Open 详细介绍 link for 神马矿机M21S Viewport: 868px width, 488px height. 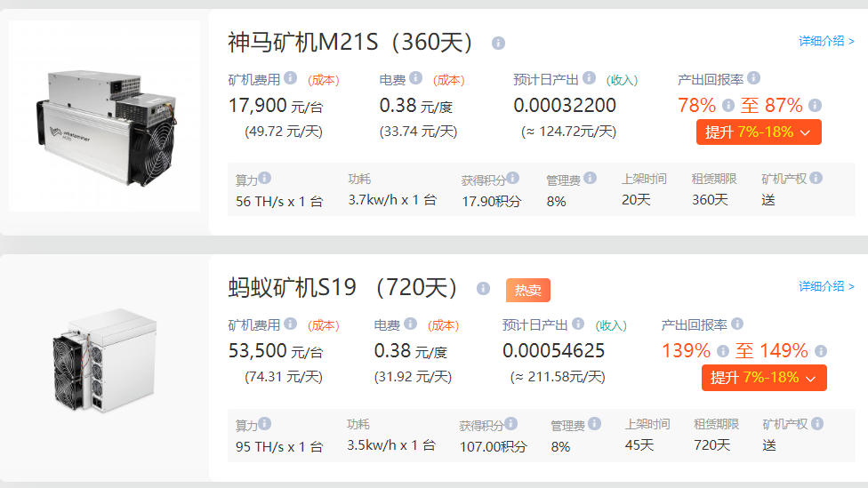[x=826, y=41]
